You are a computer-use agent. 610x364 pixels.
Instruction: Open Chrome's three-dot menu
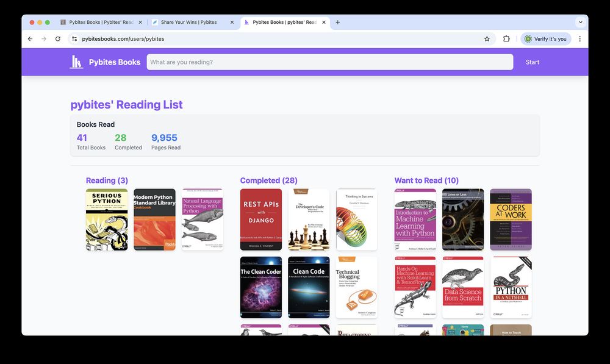coord(579,39)
